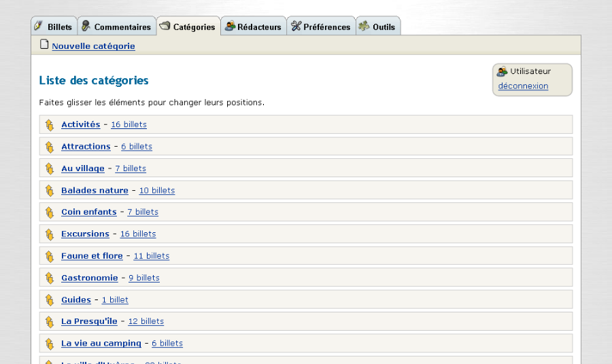612x364 pixels.
Task: Open the Préférences tab
Action: 321,26
